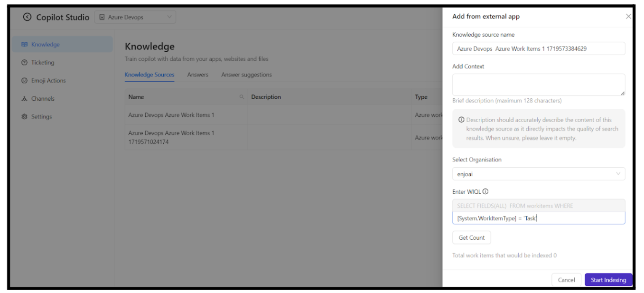The width and height of the screenshot is (644, 293).
Task: Click the Copilot Studio title
Action: (x=63, y=17)
